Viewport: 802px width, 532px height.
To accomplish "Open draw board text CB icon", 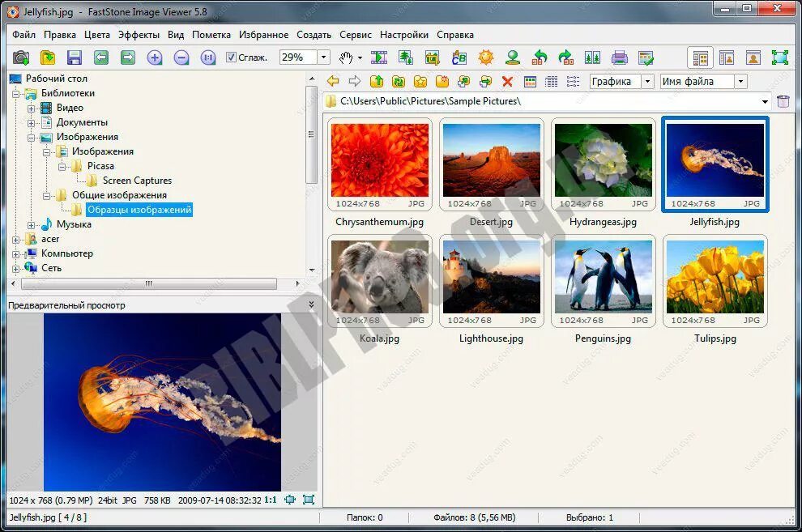I will coord(459,57).
